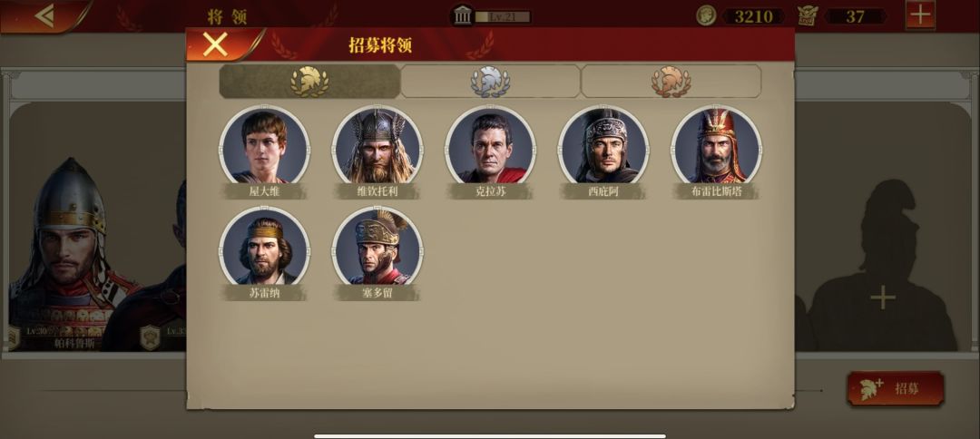980x439 pixels.
Task: Select general 布雷比斯塔 portrait
Action: tap(717, 145)
